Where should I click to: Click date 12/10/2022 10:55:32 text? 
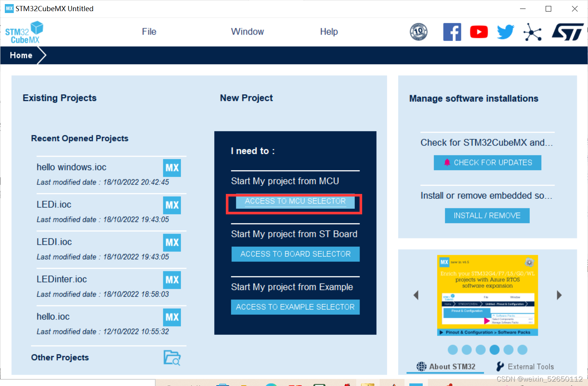pos(136,332)
